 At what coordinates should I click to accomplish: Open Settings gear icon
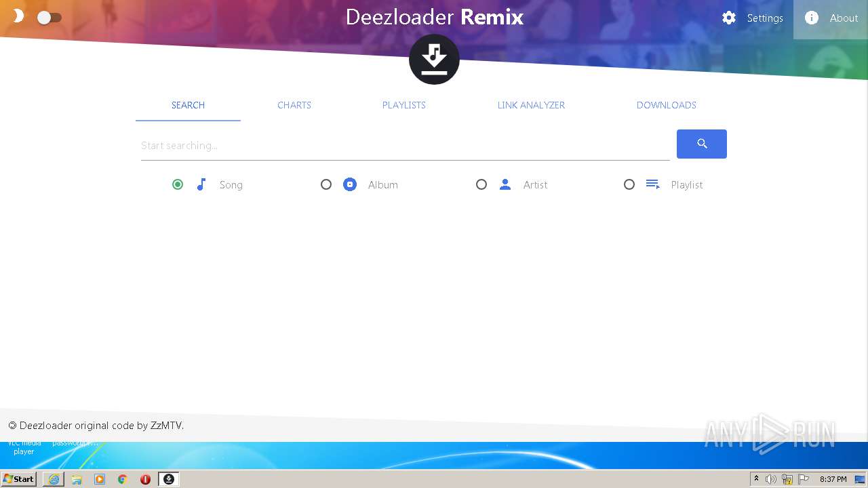[x=729, y=18]
